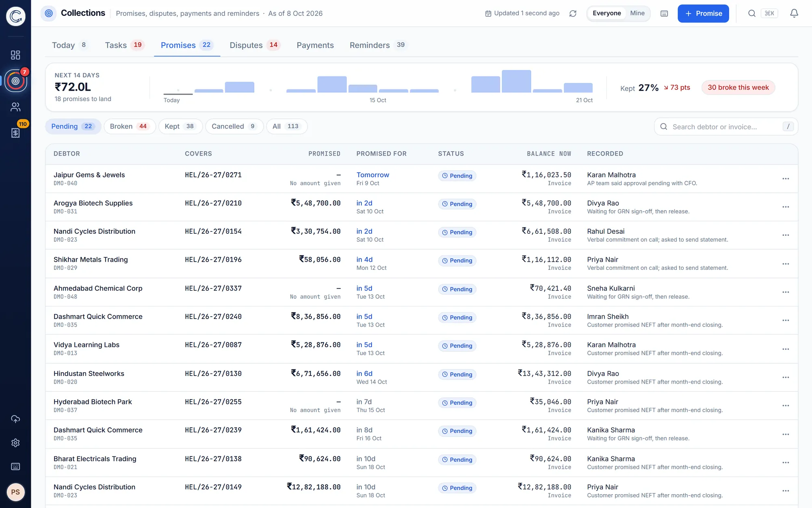The width and height of the screenshot is (812, 508).
Task: Click the tallest forecast bar before 21 Oct
Action: click(516, 81)
